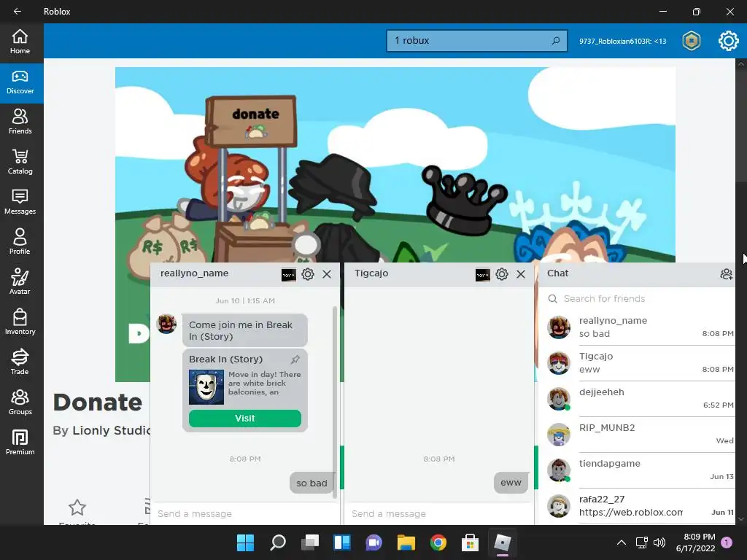Viewport: 747px width, 560px height.
Task: Focus the Search for friends field
Action: [x=638, y=298]
